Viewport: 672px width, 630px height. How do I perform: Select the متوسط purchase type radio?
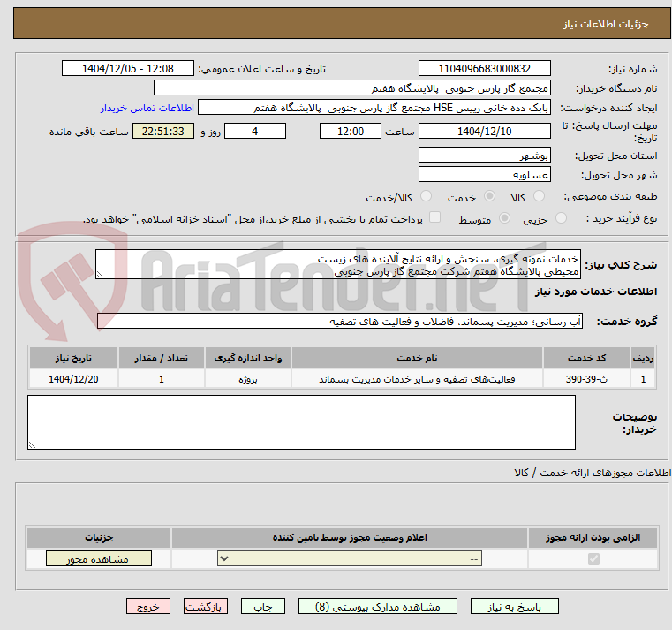tap(505, 218)
